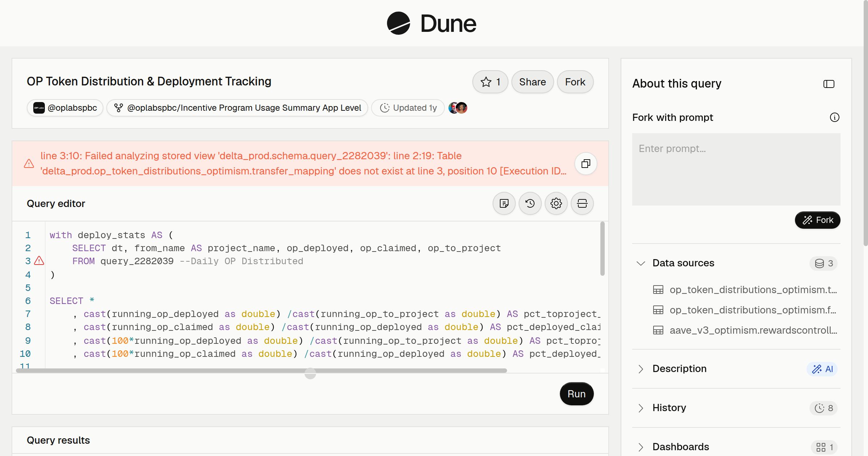868x456 pixels.
Task: Click the error message text
Action: [303, 164]
